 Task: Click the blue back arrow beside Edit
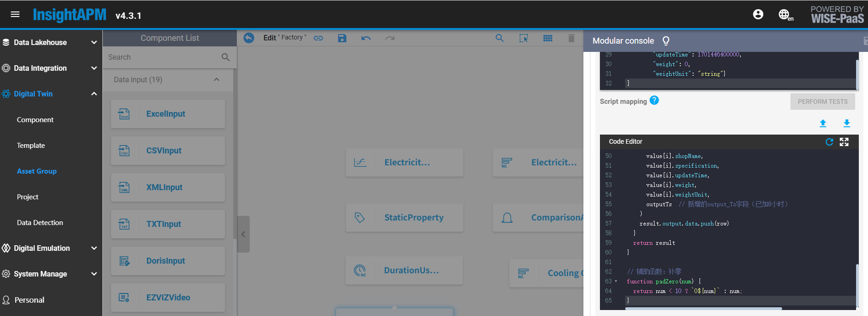tap(249, 38)
